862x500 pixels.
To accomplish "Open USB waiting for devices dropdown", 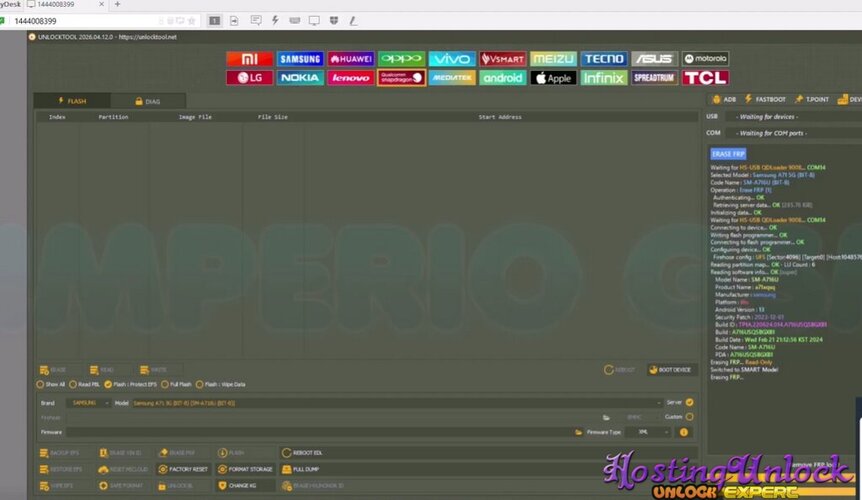I will 793,116.
